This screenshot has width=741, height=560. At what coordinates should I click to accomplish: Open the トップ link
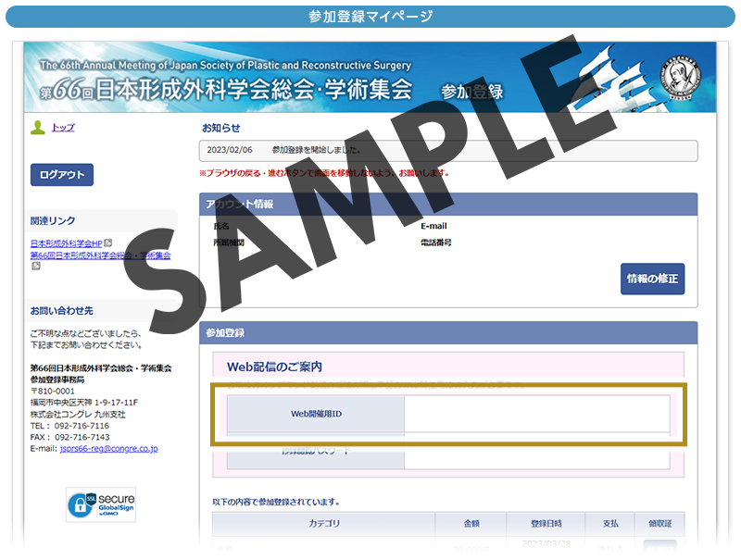(x=63, y=128)
